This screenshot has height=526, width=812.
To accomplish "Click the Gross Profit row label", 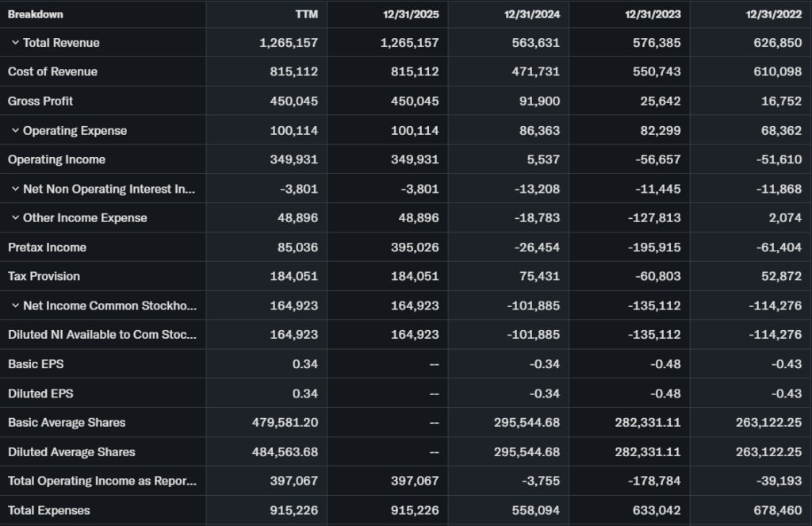I will point(40,102).
